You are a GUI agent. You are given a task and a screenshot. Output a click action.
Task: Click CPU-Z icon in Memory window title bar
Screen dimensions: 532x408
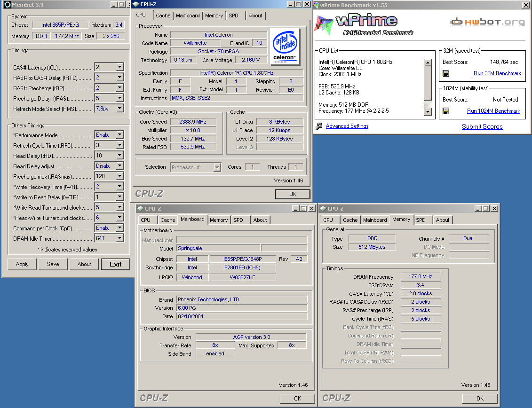click(323, 209)
